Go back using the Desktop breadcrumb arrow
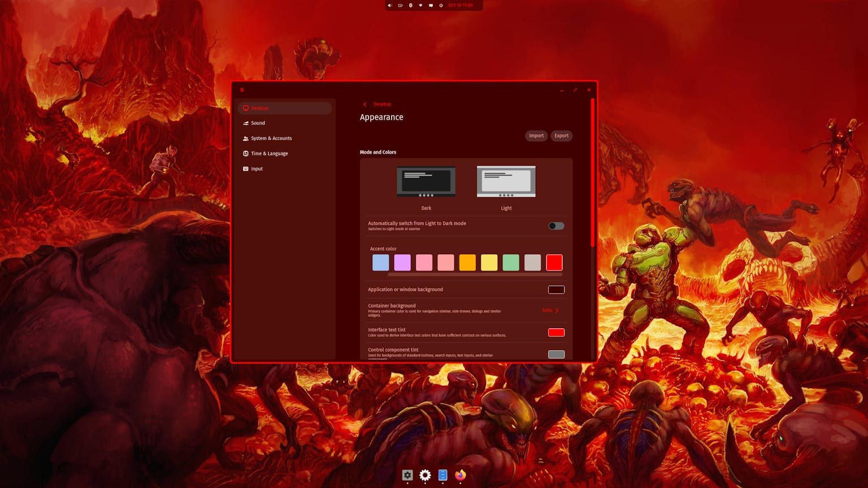This screenshot has width=868, height=488. [365, 104]
